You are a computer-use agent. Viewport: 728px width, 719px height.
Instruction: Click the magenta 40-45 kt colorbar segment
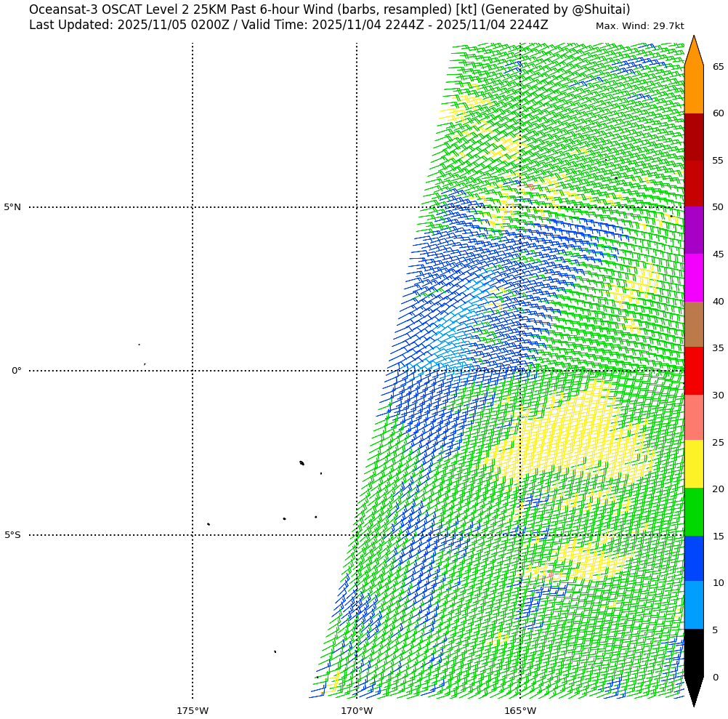coord(694,278)
